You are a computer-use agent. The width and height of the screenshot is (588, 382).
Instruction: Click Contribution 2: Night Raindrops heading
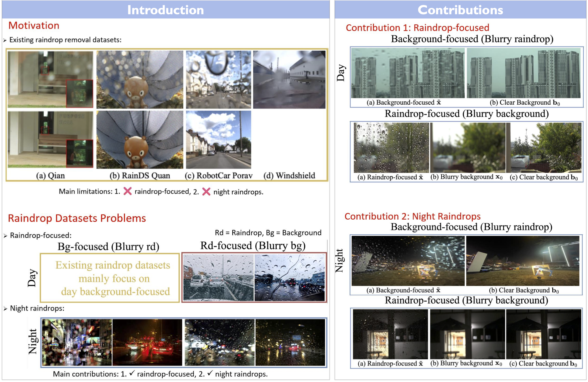tap(412, 216)
